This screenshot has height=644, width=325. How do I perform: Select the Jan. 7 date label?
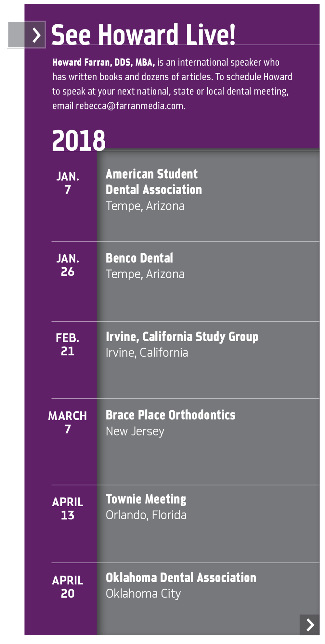68,183
